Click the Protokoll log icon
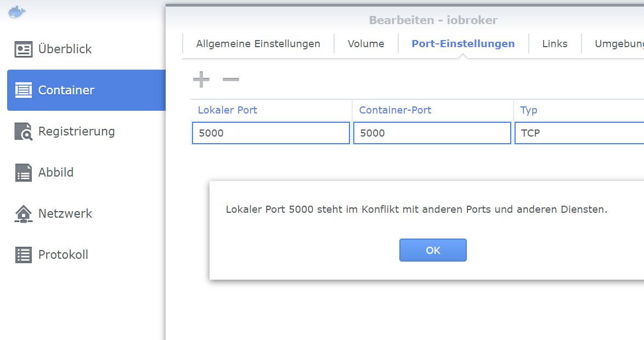 click(24, 254)
